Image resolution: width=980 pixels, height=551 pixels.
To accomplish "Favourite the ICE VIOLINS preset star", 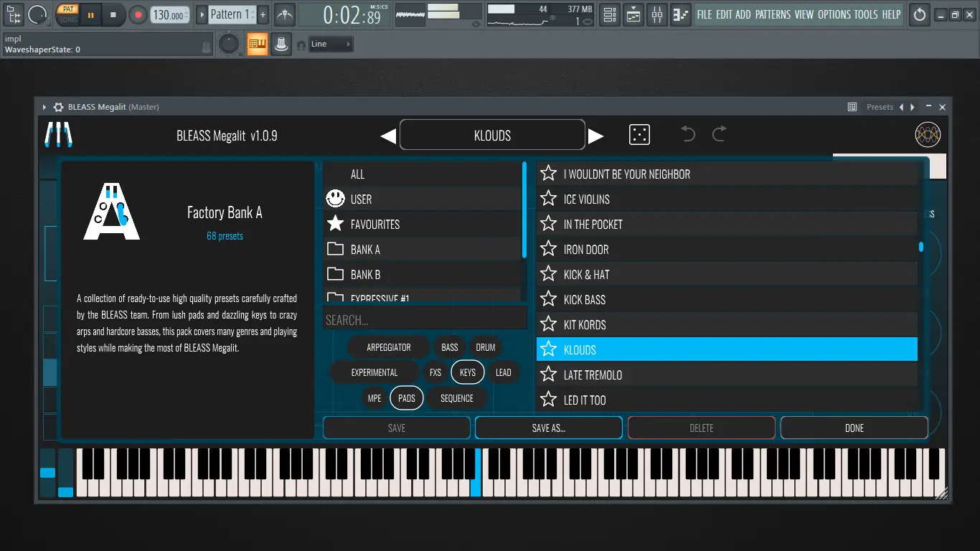I will point(549,199).
